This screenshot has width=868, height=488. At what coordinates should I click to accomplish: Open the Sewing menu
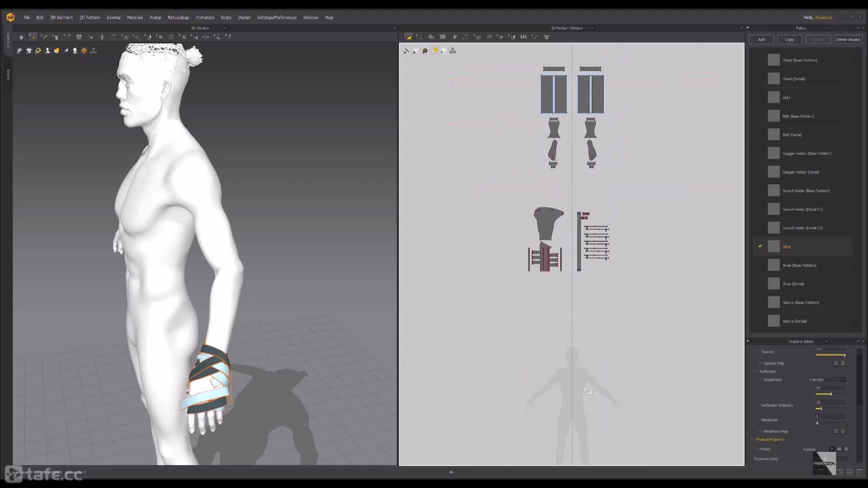point(113,18)
